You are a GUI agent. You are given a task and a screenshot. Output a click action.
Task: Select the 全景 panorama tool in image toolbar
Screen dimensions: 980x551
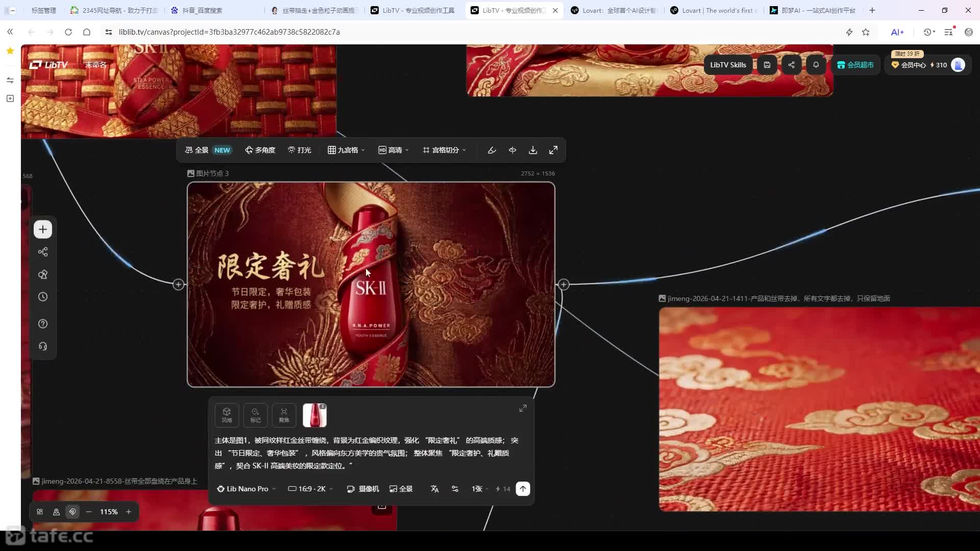(208, 150)
